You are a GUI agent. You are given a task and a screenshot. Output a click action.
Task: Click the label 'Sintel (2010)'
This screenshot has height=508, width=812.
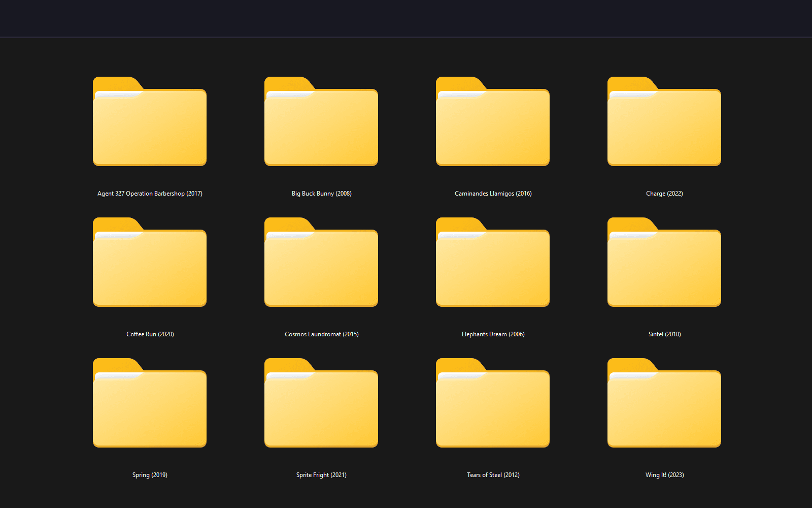point(664,334)
